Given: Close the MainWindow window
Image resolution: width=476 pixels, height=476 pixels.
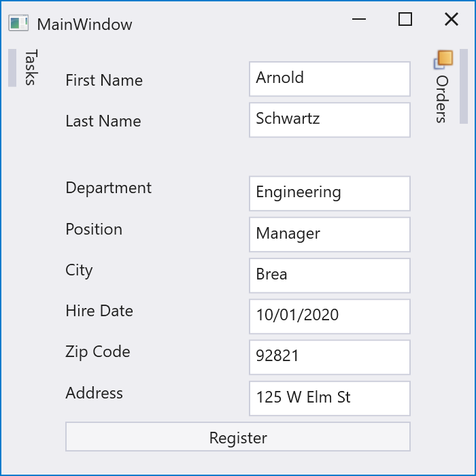Looking at the screenshot, I should click(451, 20).
